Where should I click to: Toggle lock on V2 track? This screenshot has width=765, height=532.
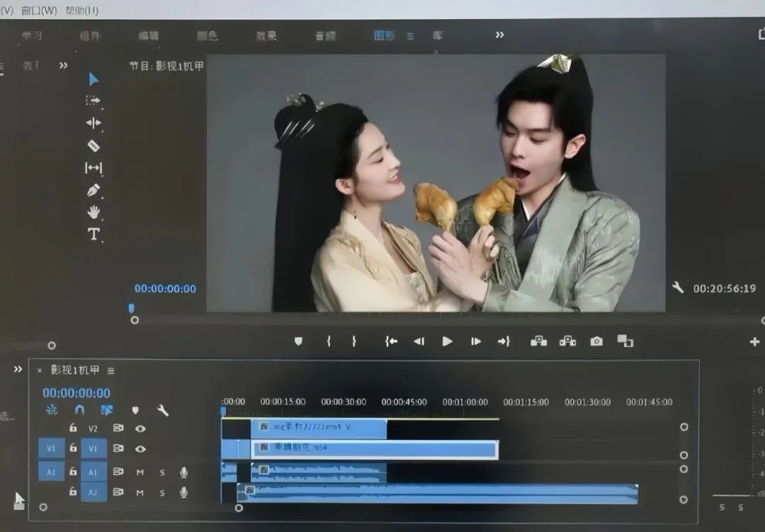(x=73, y=428)
